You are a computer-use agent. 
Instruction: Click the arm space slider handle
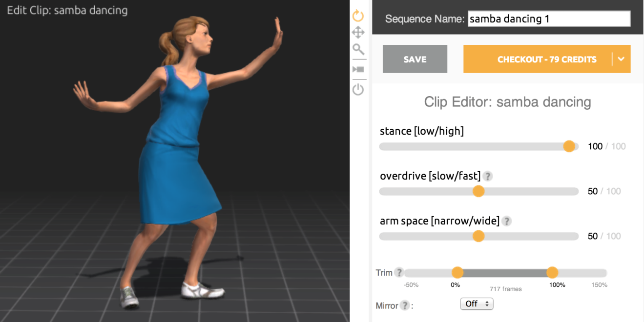coord(478,236)
